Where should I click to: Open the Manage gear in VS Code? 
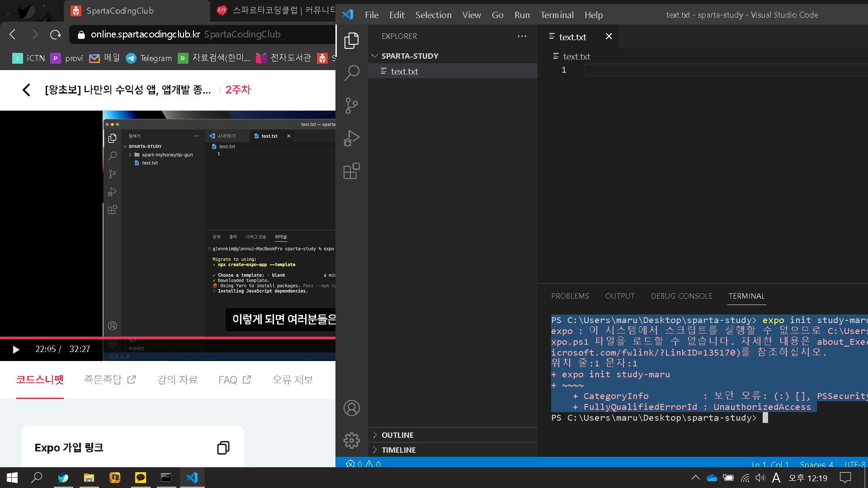tap(351, 441)
